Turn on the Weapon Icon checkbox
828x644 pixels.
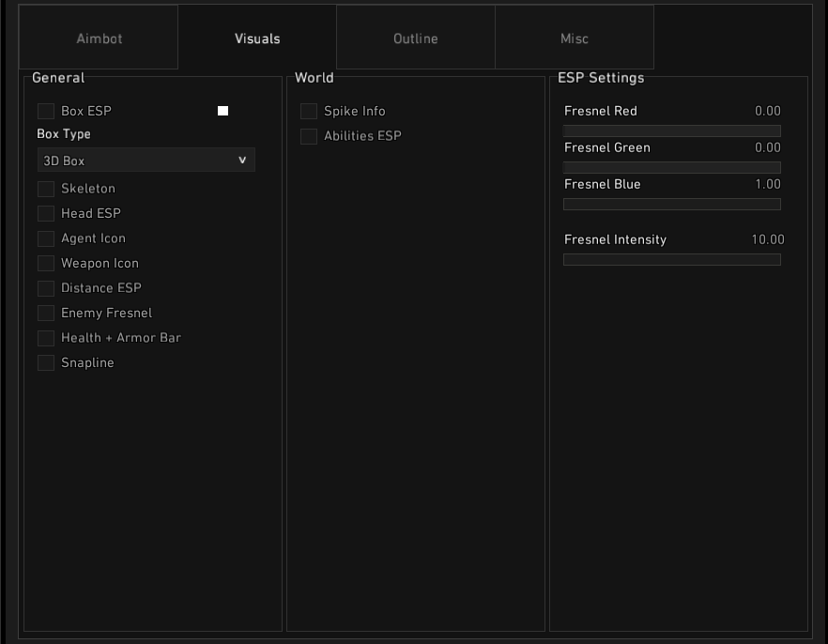tap(46, 264)
